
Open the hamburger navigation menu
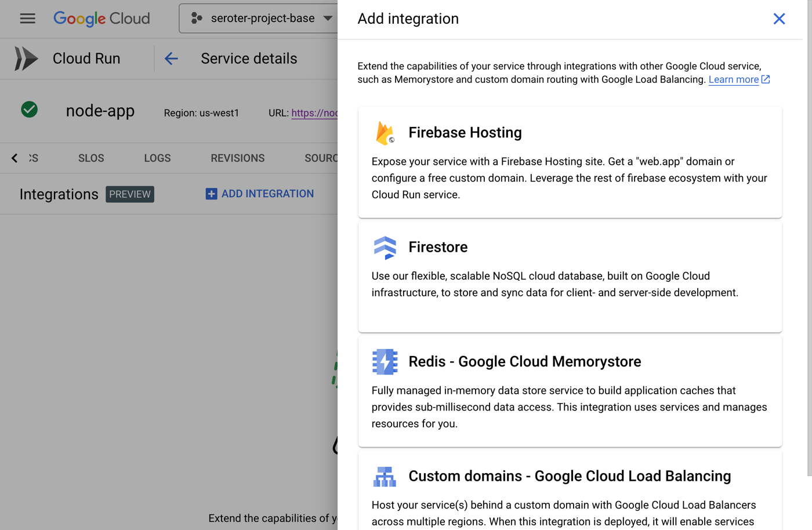pyautogui.click(x=27, y=19)
